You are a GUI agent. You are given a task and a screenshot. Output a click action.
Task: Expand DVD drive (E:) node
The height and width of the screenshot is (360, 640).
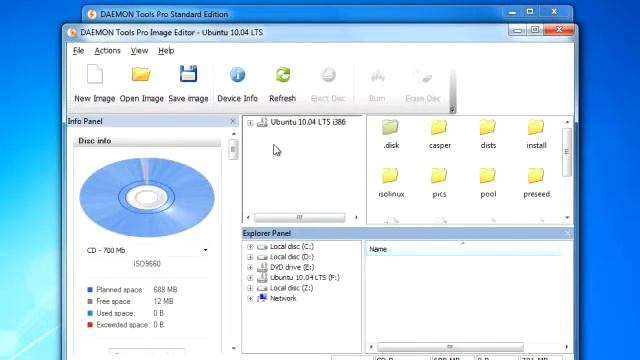250,267
